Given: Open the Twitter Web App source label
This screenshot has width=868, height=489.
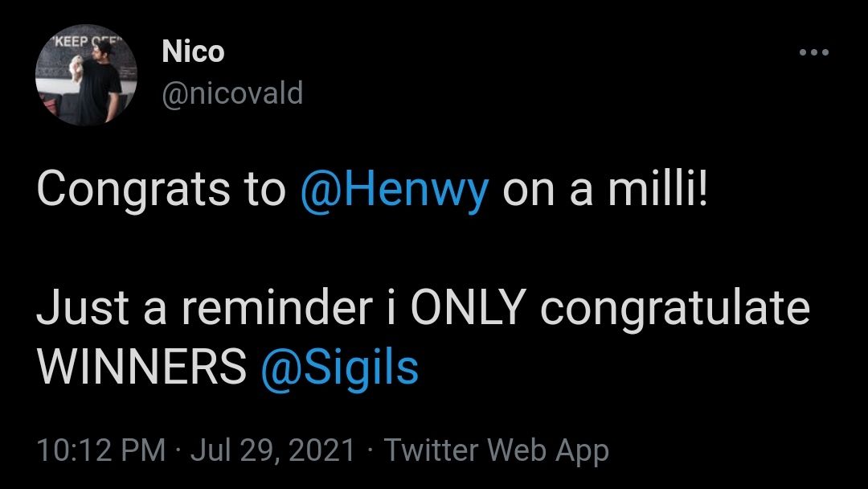Looking at the screenshot, I should click(x=496, y=450).
